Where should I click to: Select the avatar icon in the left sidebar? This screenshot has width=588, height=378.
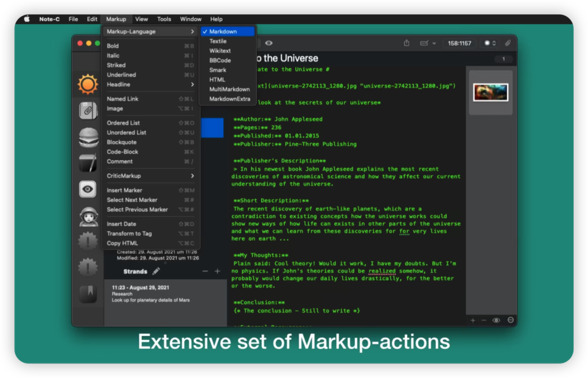pos(88,217)
